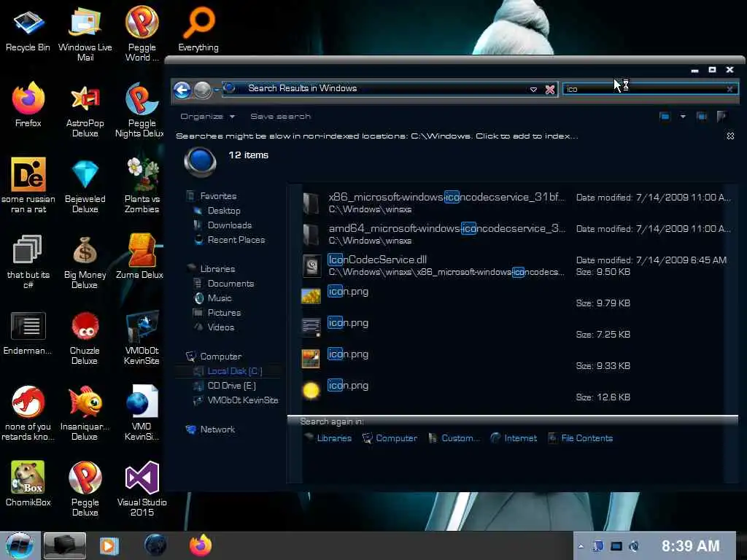Open the Organize menu
Screen dimensions: 747x560
click(207, 116)
